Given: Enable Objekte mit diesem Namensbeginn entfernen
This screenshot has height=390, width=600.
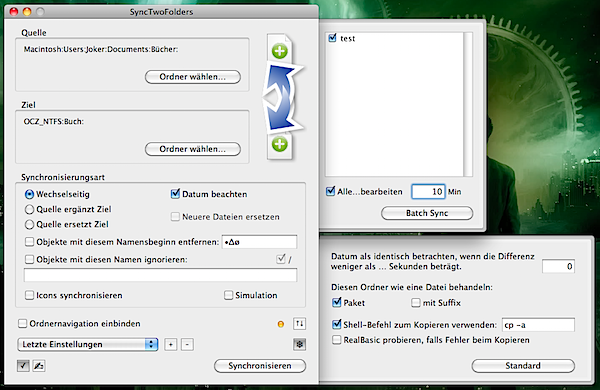Looking at the screenshot, I should click(29, 242).
